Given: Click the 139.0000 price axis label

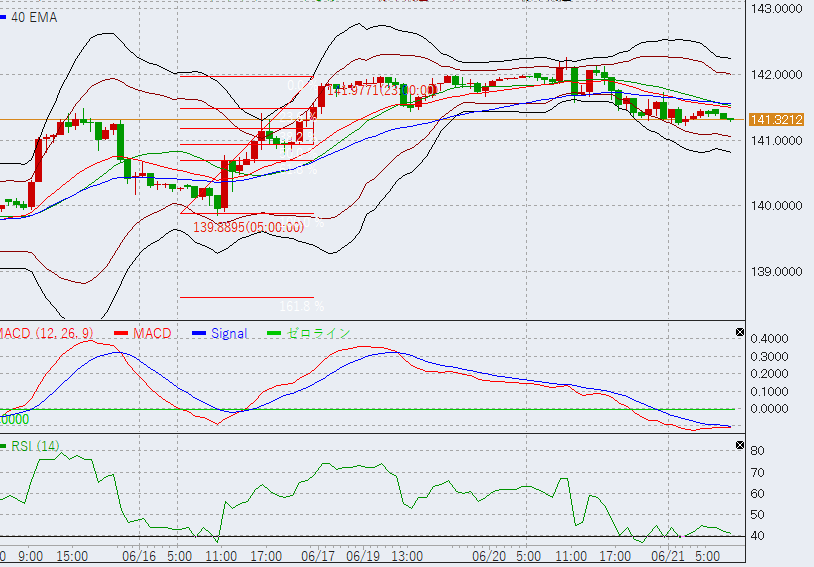Looking at the screenshot, I should pos(777,272).
